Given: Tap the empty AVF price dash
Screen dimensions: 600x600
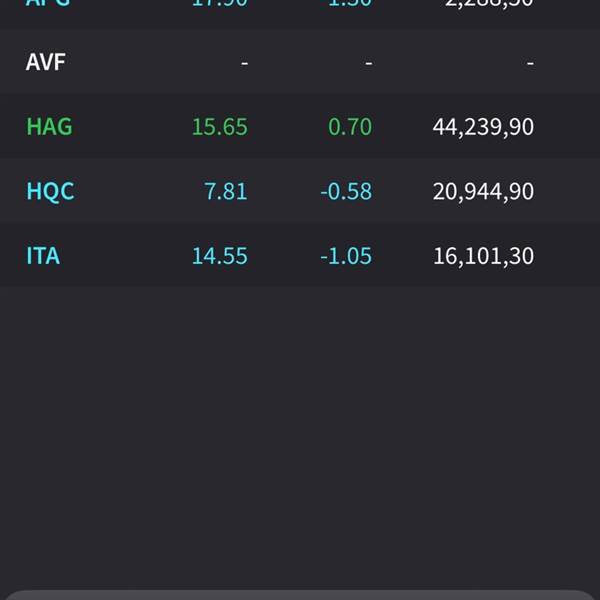Looking at the screenshot, I should click(245, 62).
